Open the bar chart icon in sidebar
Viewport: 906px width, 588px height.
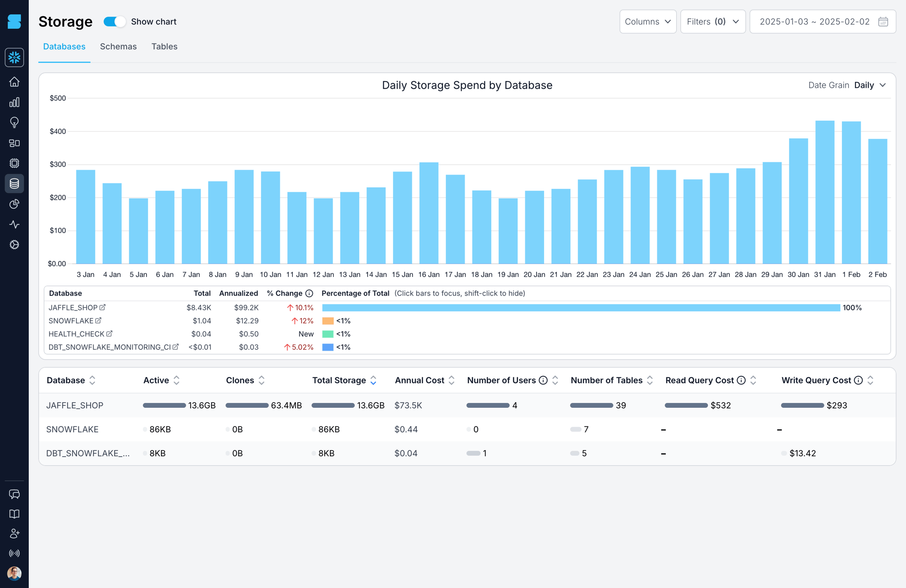[14, 102]
